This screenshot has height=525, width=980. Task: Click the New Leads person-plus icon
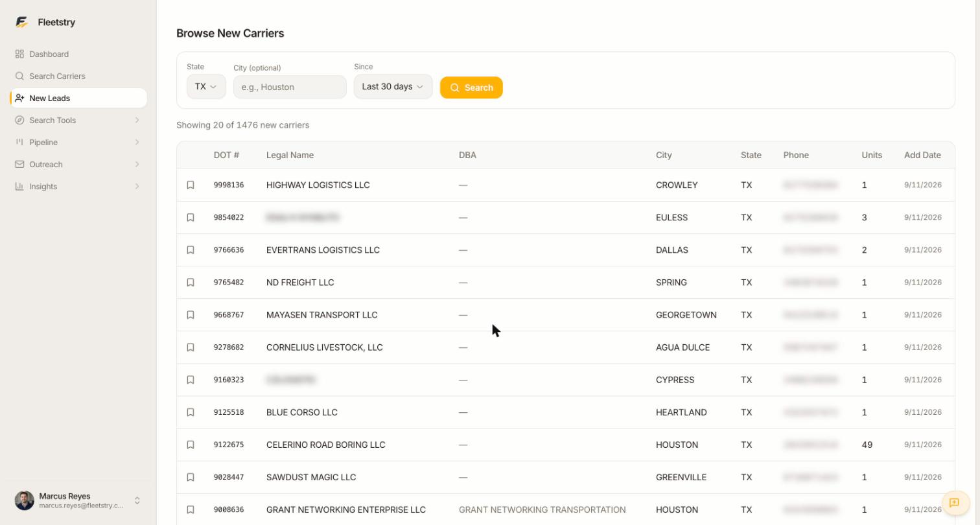coord(19,99)
